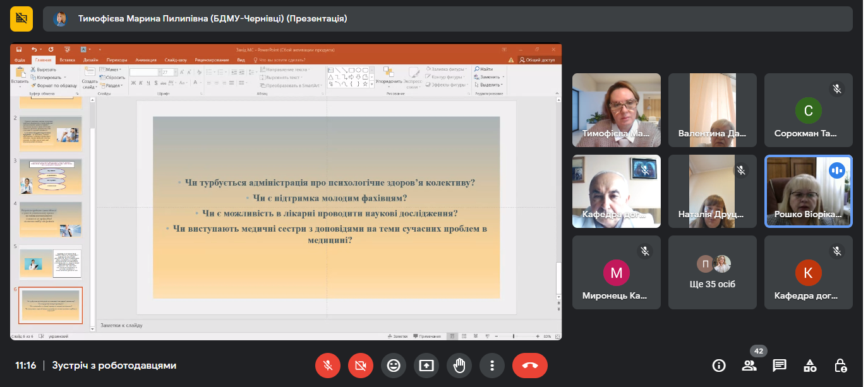Click Упорядочить arrange icon

(x=389, y=72)
